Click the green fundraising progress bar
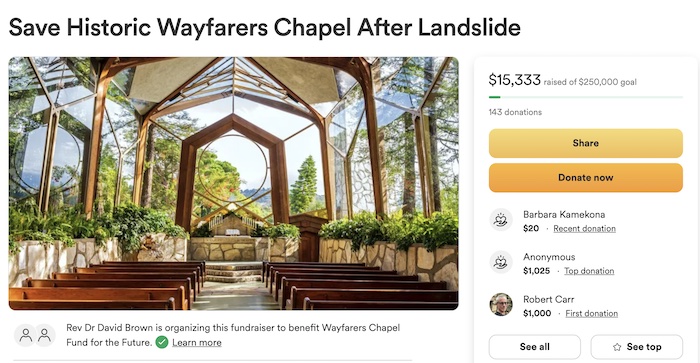This screenshot has height=363, width=700. pos(586,97)
